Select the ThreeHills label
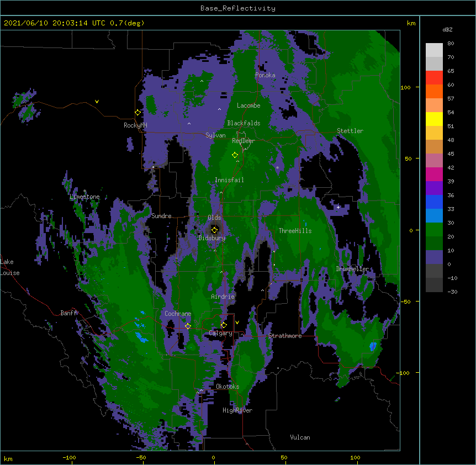Screen dimensions: 476x465 pyautogui.click(x=295, y=231)
